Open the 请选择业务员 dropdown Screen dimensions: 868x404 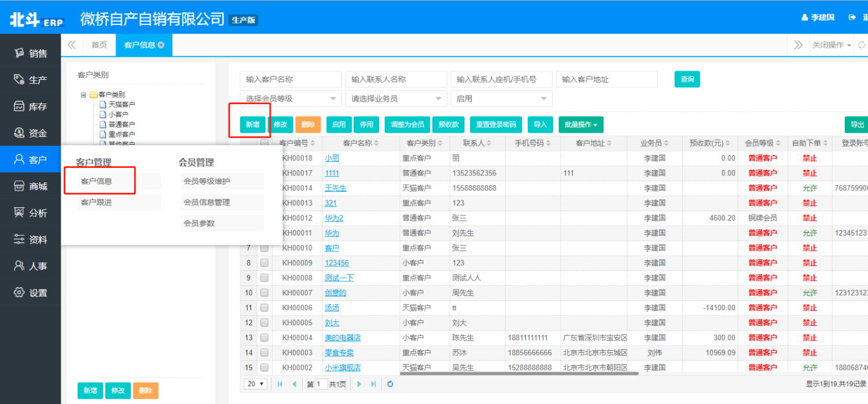coord(396,98)
